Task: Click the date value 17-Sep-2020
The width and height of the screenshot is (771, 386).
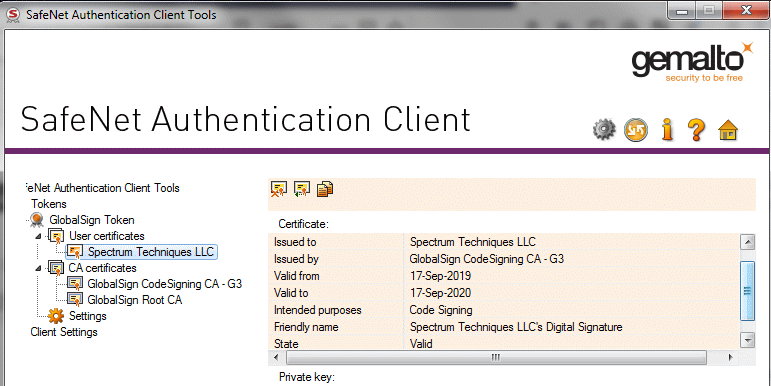Action: (x=441, y=293)
